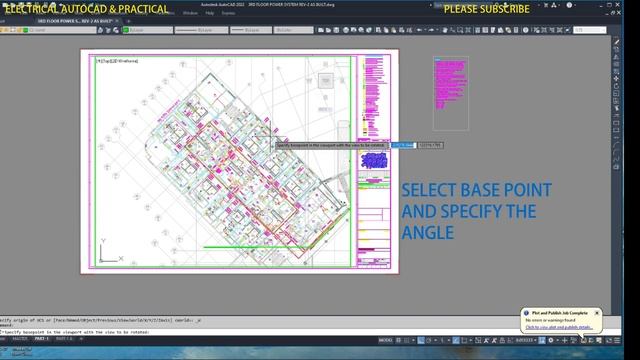Screen dimensions: 640x360
Task: Click the help question mark in title bar
Action: [569, 5]
